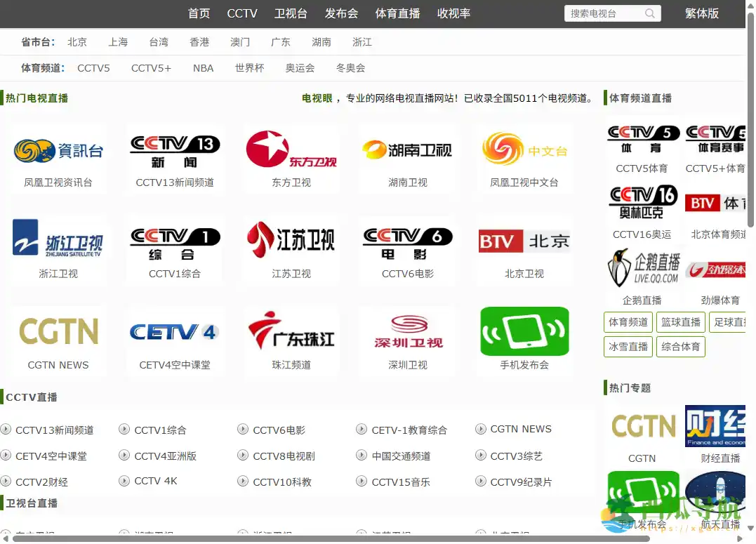Open 湖南卫视 via its logo
This screenshot has height=544, width=756.
click(408, 149)
